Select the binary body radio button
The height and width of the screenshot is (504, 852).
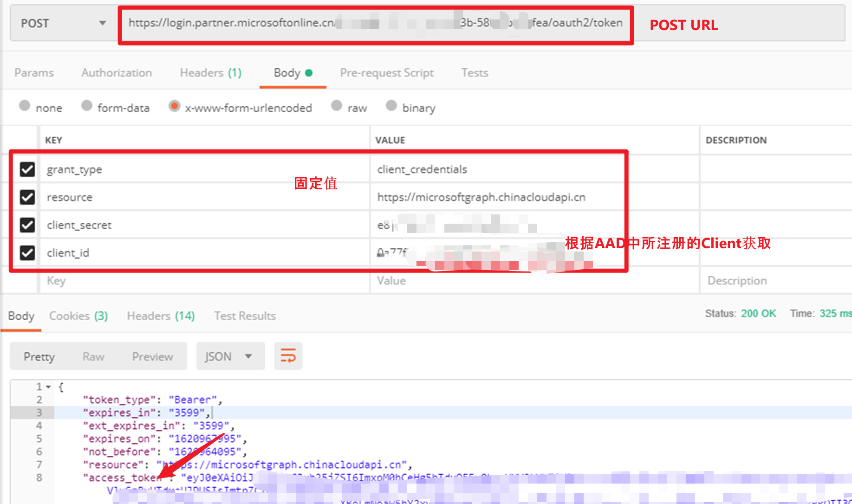coord(391,106)
